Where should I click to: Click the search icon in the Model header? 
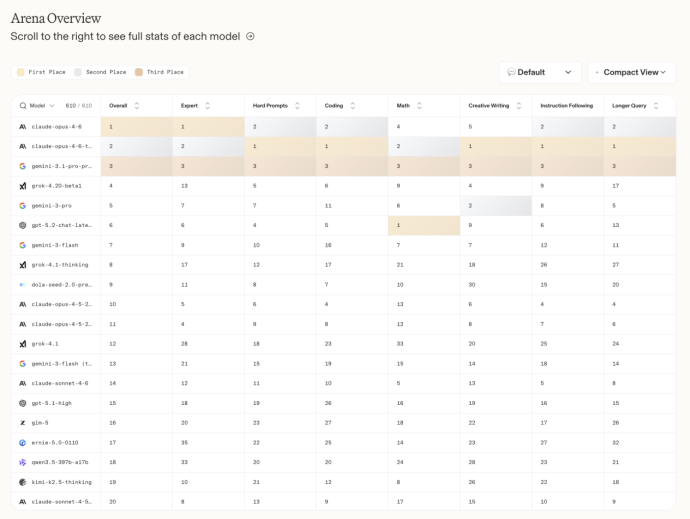(22, 105)
